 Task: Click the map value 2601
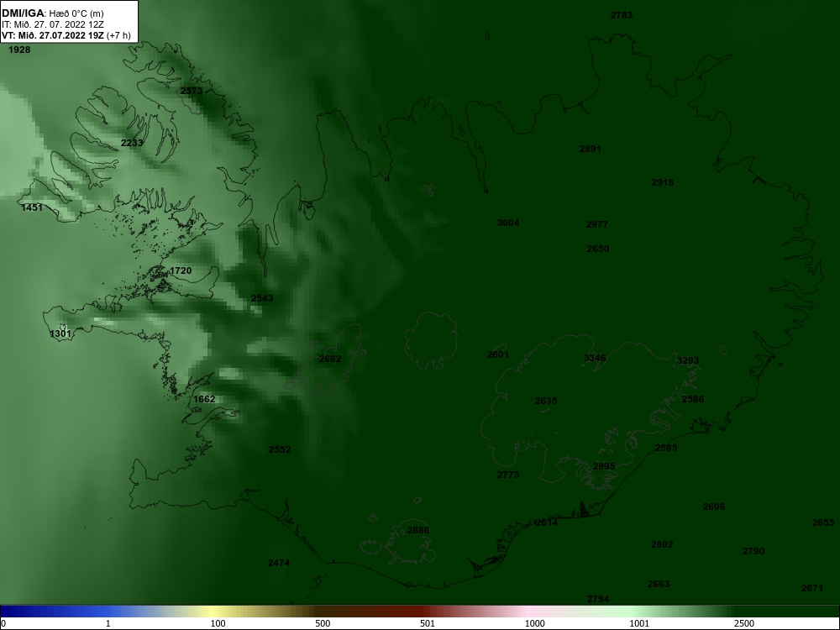click(x=497, y=354)
